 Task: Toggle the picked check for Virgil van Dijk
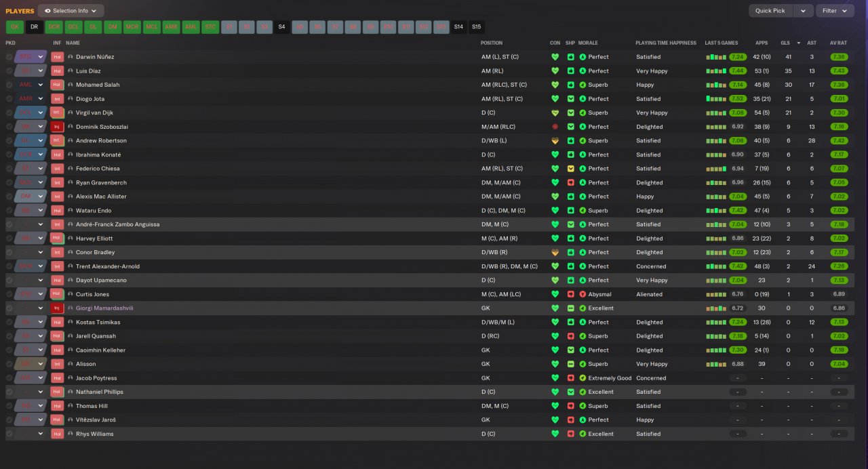(x=9, y=113)
